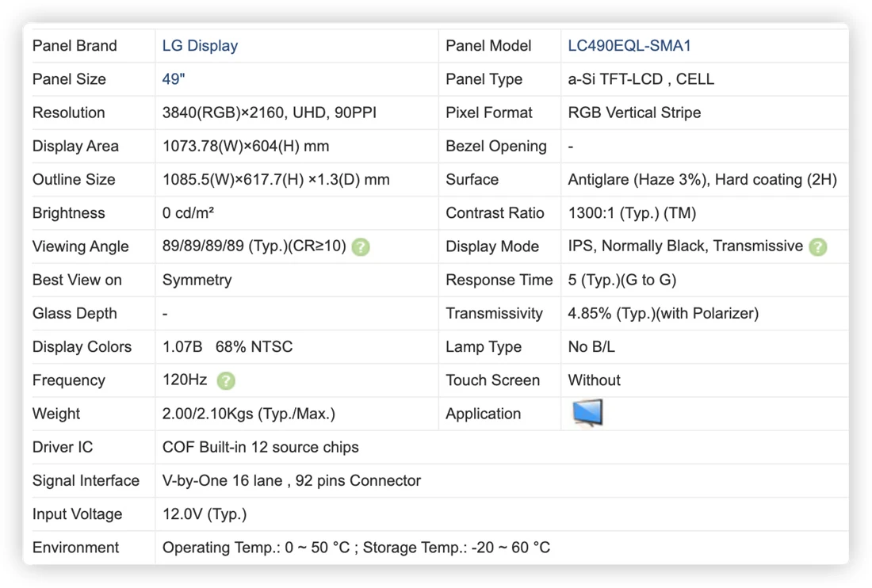This screenshot has height=588, width=872.
Task: Open the 49" panel size link
Action: (x=173, y=79)
